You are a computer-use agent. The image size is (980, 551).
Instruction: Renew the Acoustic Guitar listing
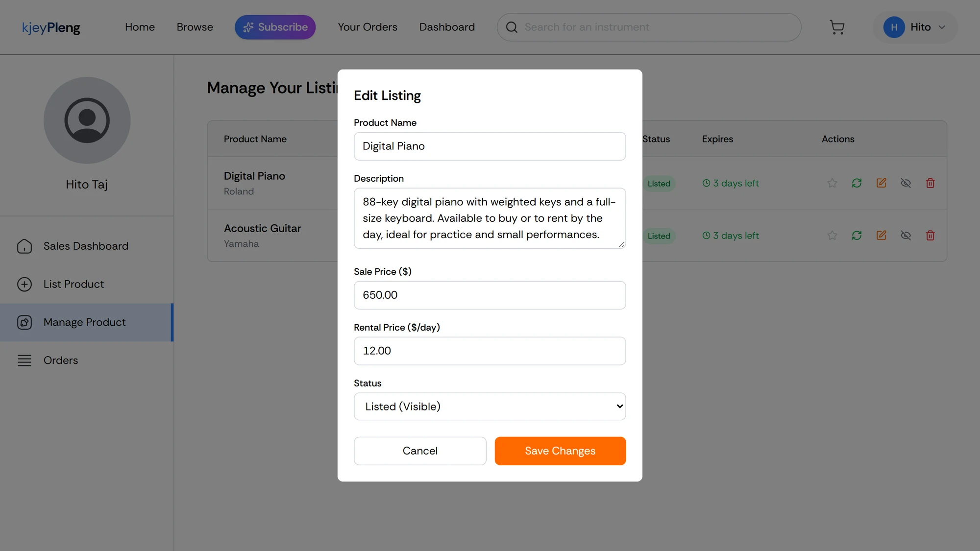click(857, 236)
